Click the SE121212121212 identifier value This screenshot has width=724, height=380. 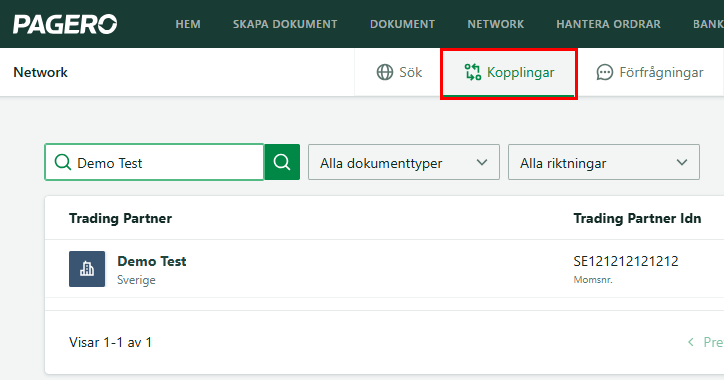pyautogui.click(x=626, y=261)
